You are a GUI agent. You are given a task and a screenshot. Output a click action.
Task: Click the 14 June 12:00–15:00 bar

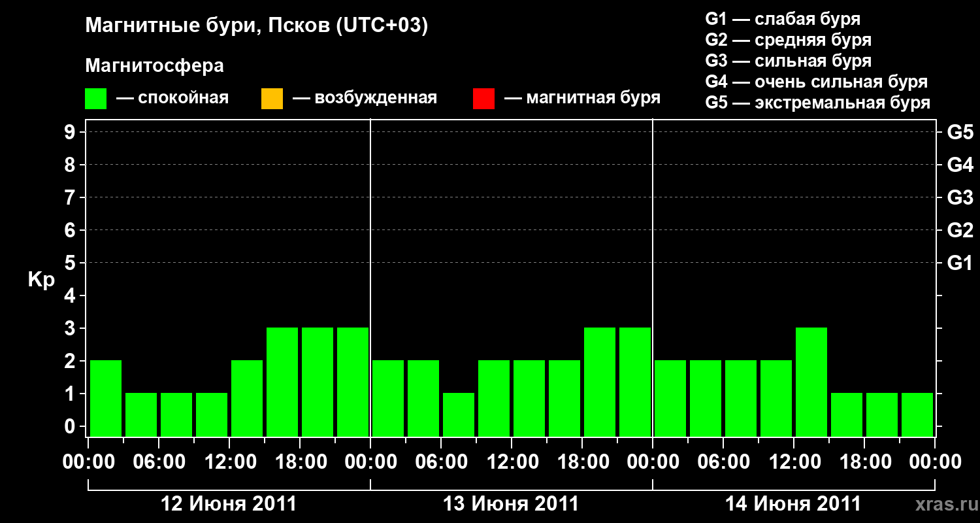point(811,382)
